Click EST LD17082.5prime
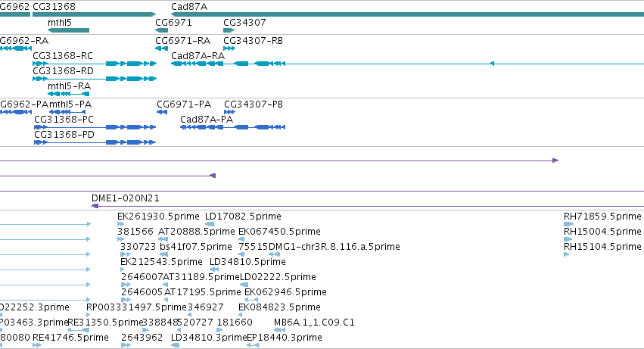This screenshot has height=349, width=644. tap(243, 217)
